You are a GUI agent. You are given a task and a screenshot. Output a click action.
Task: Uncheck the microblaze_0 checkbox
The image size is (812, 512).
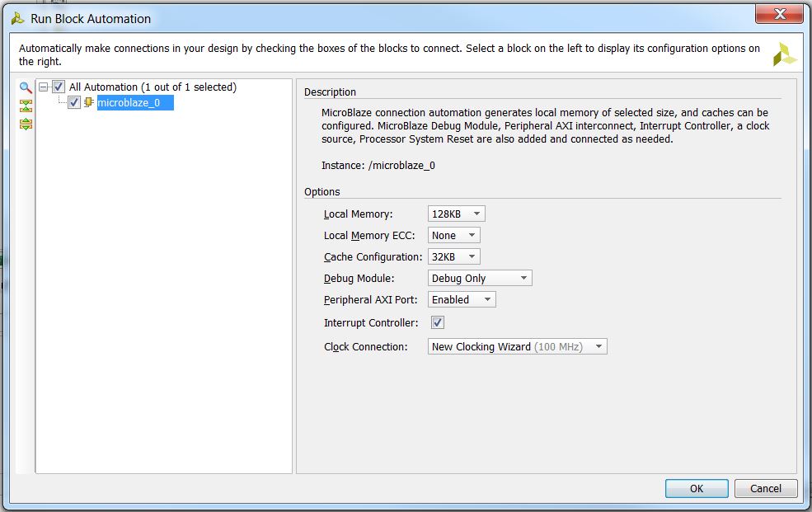(74, 102)
